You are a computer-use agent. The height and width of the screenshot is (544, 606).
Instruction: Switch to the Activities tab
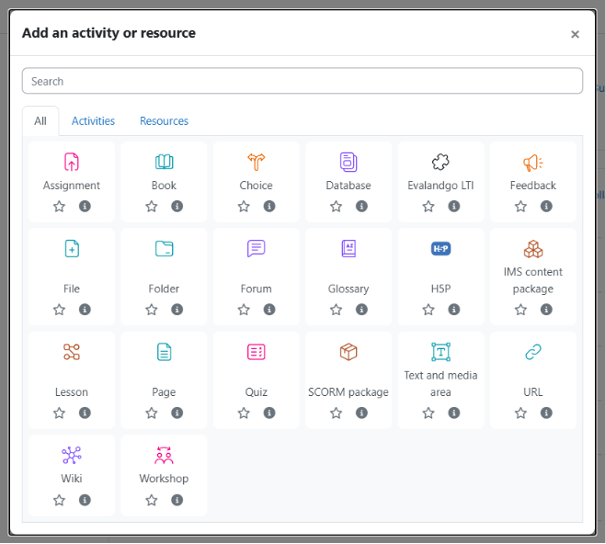(x=93, y=121)
